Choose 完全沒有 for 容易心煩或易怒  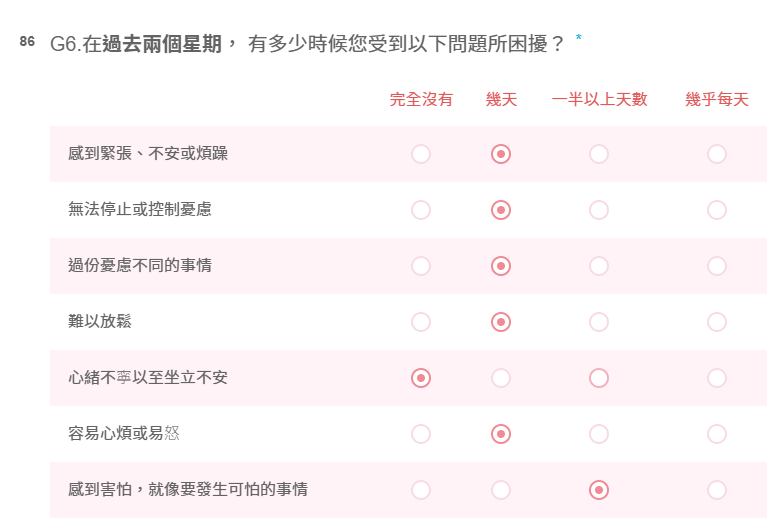421,434
